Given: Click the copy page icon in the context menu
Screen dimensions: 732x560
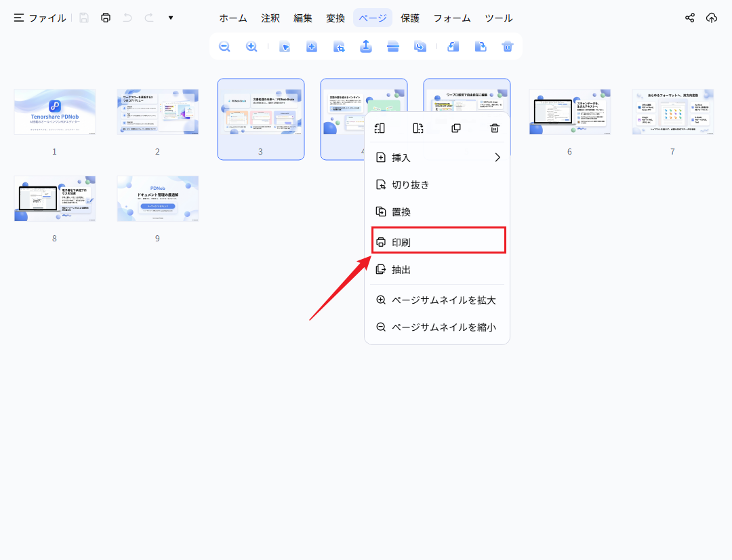Looking at the screenshot, I should click(x=456, y=128).
